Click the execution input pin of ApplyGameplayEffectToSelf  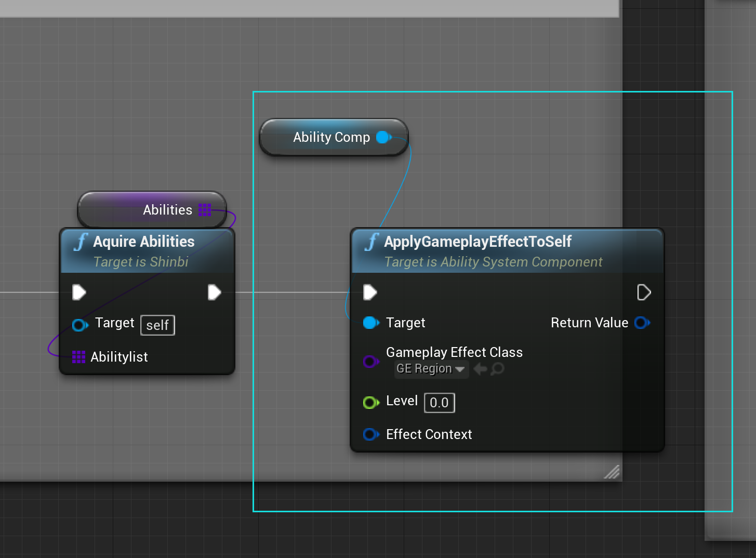369,292
